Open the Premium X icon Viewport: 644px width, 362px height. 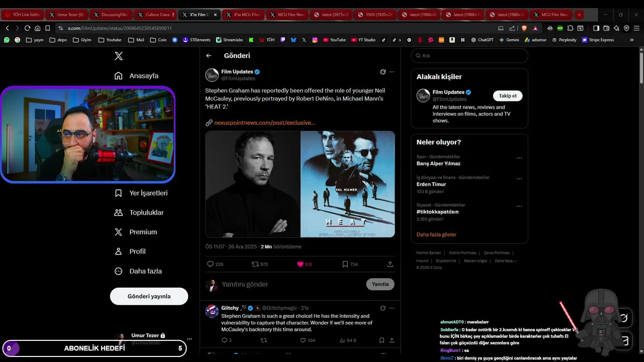pyautogui.click(x=119, y=232)
